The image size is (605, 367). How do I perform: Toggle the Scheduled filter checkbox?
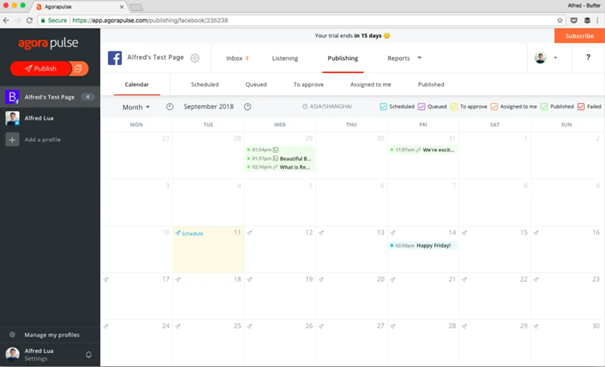coord(383,107)
